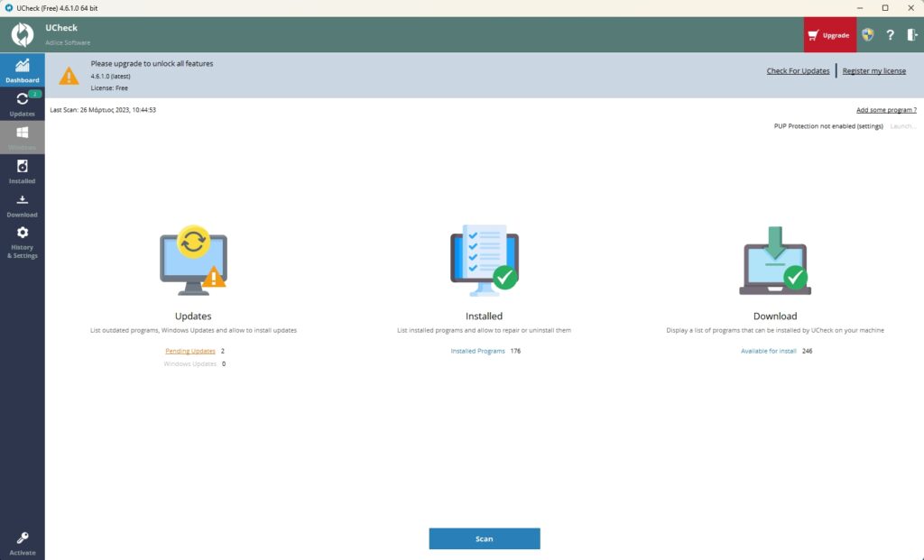
Task: Click Register my license
Action: tap(873, 70)
